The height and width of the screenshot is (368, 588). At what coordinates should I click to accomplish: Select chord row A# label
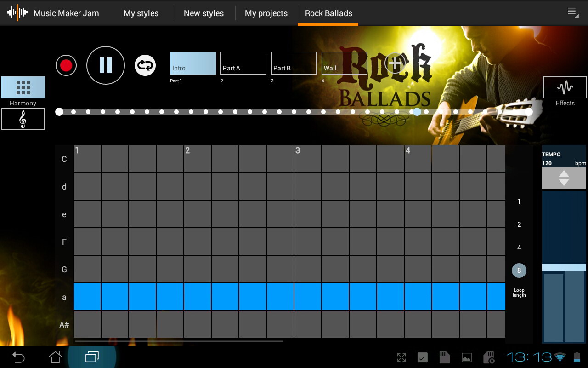coord(64,325)
